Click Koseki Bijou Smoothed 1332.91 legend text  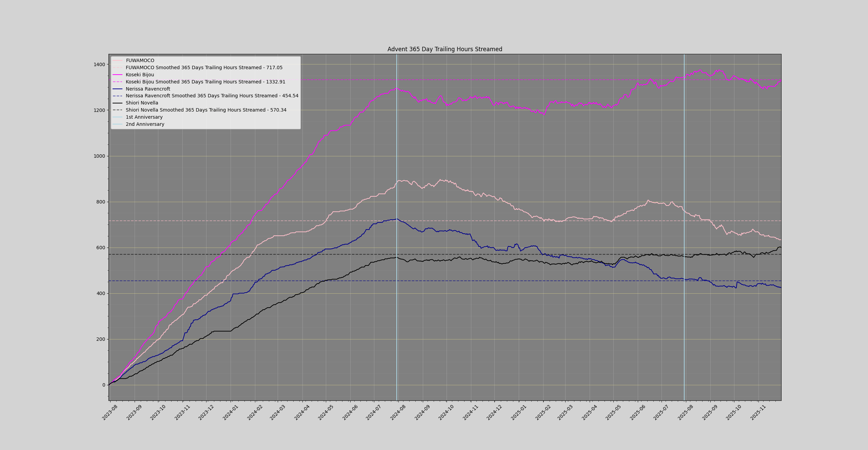[205, 82]
